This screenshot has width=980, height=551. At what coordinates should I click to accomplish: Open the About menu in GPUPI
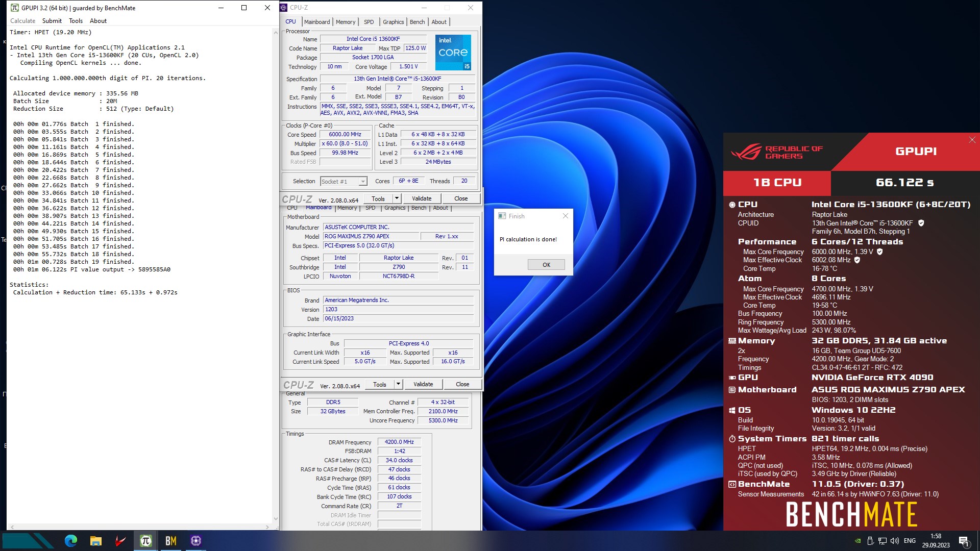pyautogui.click(x=98, y=21)
